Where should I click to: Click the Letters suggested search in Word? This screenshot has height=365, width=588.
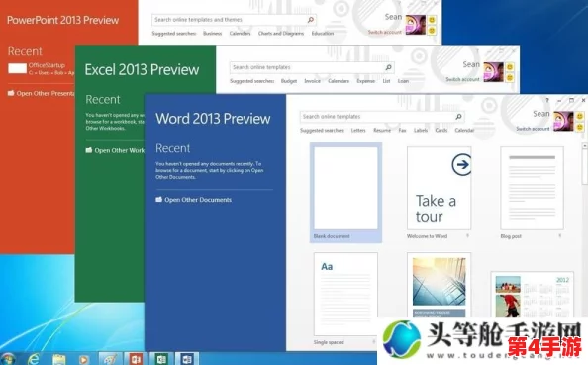[358, 130]
